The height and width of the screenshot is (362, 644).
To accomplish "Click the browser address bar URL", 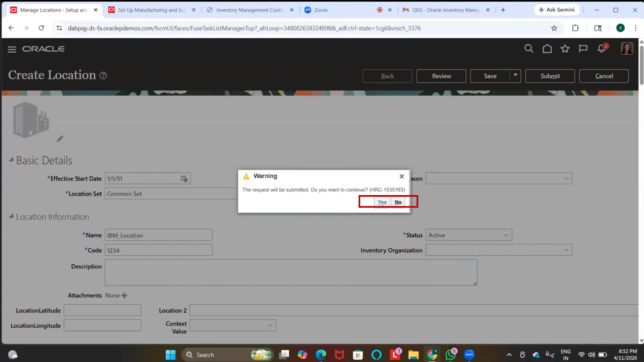I will click(x=244, y=28).
